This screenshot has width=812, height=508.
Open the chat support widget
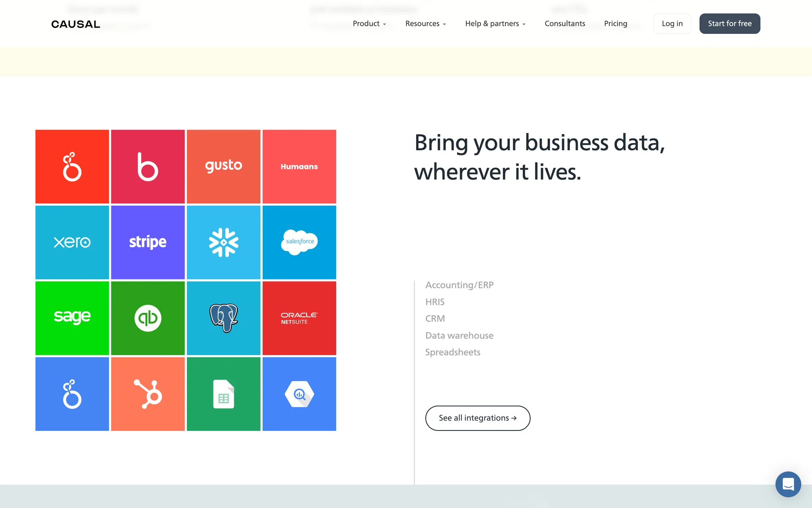click(x=788, y=484)
